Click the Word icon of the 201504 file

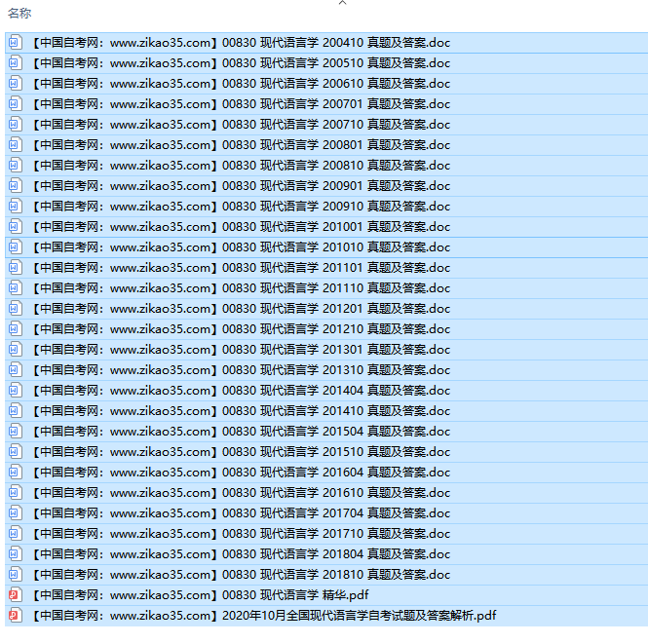[x=16, y=432]
